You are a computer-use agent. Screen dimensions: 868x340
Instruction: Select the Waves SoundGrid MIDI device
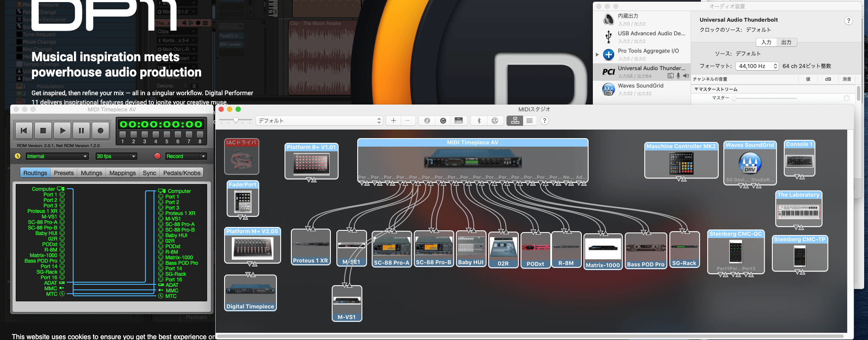(750, 163)
